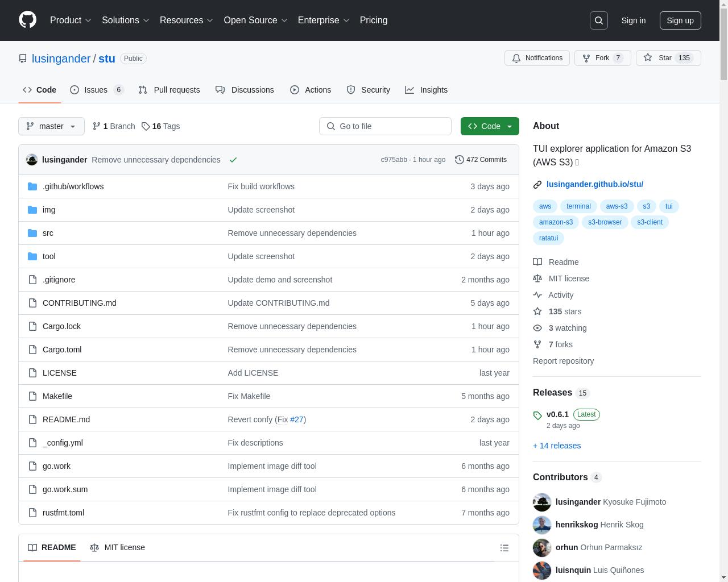The image size is (728, 582).
Task: Click lusingander avatar in commit header
Action: click(32, 160)
